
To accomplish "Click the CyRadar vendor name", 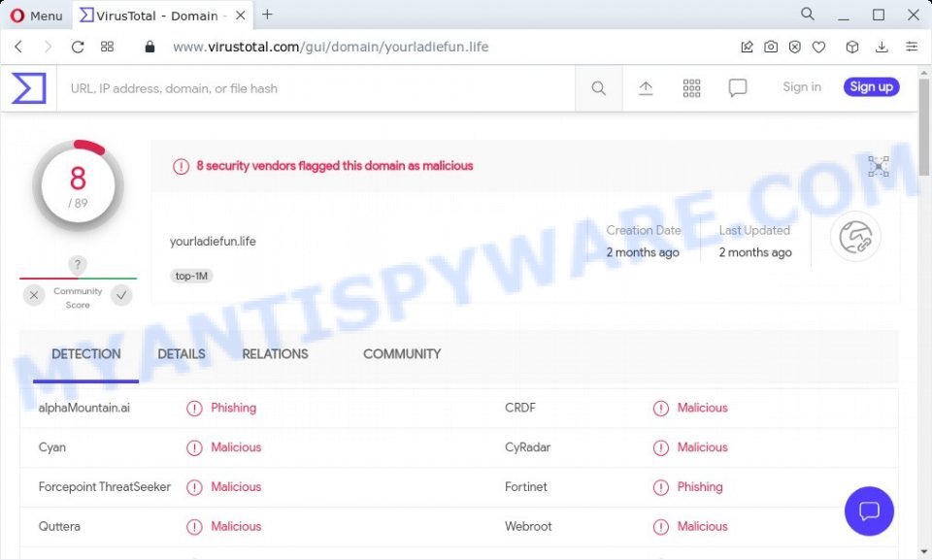I will coord(528,447).
